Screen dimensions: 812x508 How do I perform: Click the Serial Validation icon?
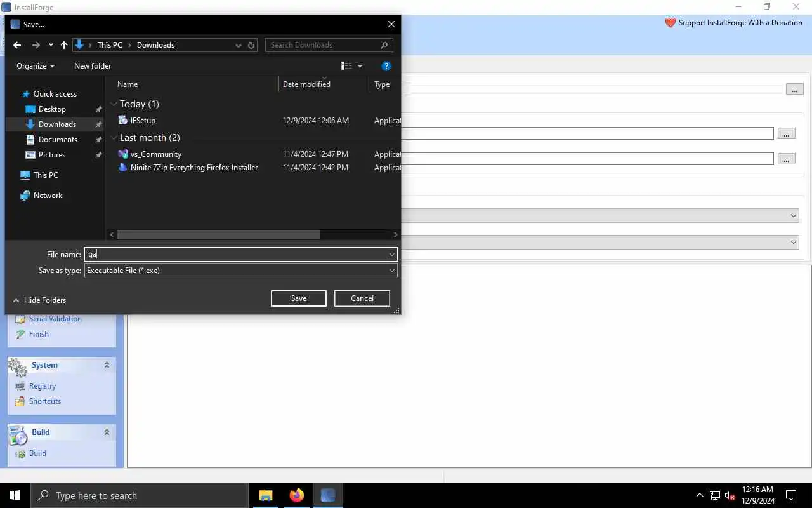coord(20,319)
